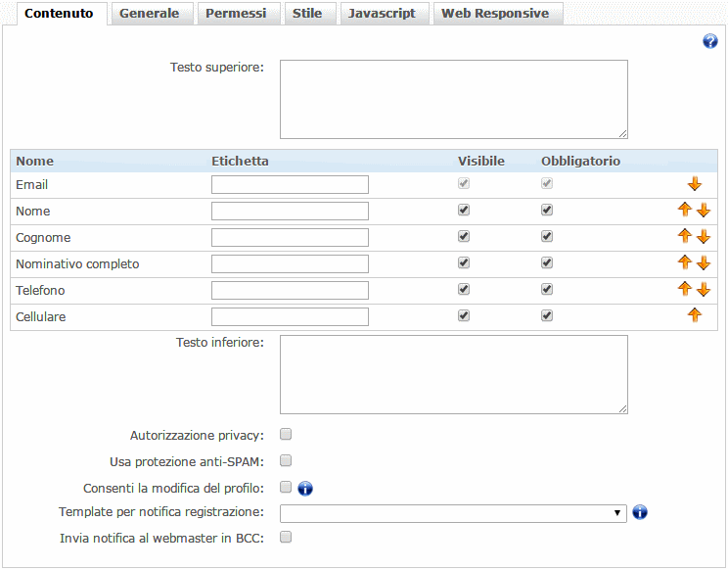Toggle Obbligatorio checkbox for Cellulare
728x569 pixels.
tap(546, 315)
